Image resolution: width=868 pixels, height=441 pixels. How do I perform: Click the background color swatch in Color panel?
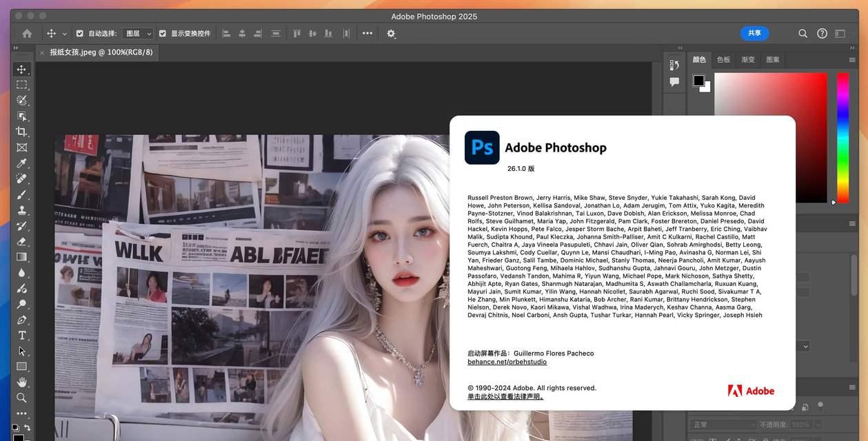click(706, 88)
